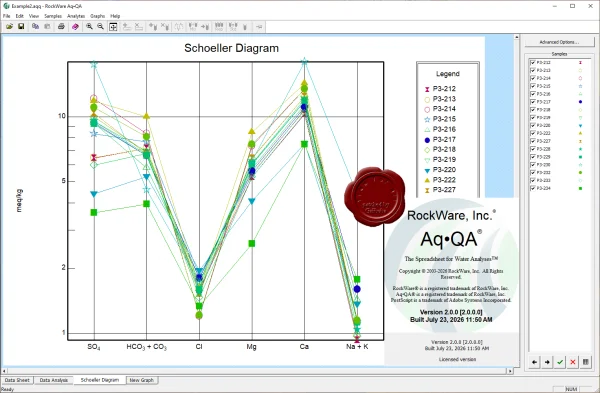Click the printer icon in the toolbar
This screenshot has height=393, width=600.
point(61,26)
